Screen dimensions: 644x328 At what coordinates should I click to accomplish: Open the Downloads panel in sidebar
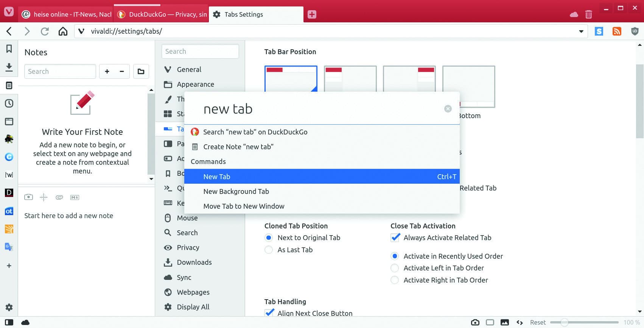9,67
